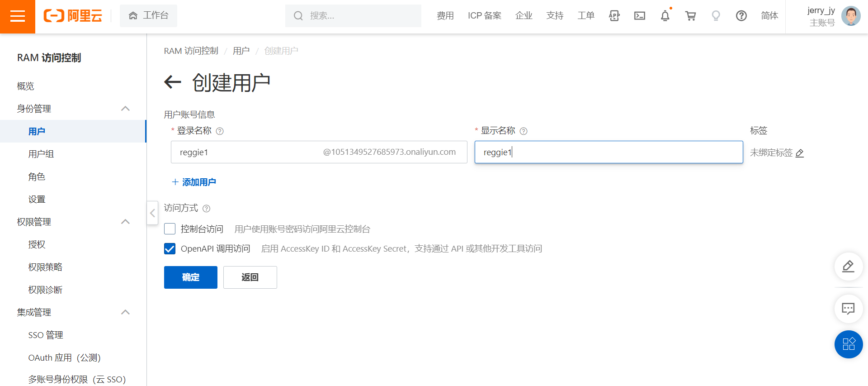The width and height of the screenshot is (868, 386).
Task: Collapse the 集成管理 section
Action: (x=126, y=312)
